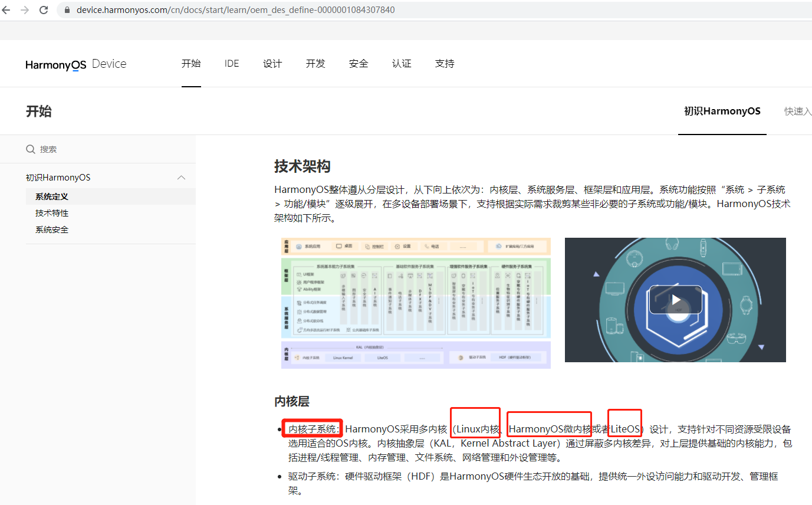This screenshot has width=812, height=505.
Task: Select the 设计 top navigation tab
Action: pos(272,64)
